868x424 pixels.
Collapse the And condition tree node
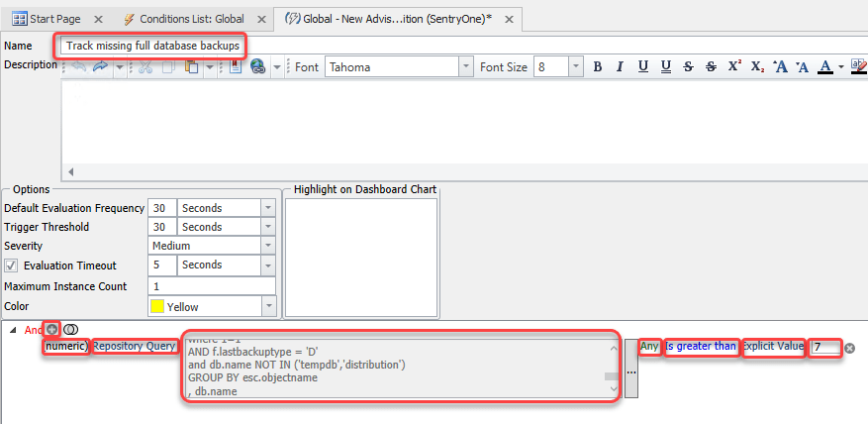point(13,330)
